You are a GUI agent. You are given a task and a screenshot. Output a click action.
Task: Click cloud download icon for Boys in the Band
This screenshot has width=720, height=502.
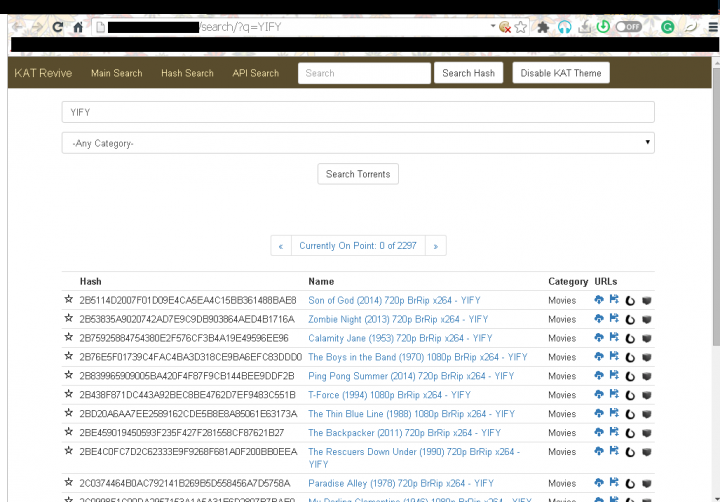tap(599, 356)
